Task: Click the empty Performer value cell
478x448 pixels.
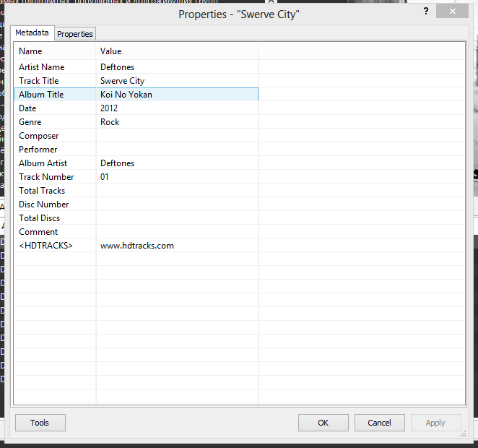Action: [x=177, y=150]
